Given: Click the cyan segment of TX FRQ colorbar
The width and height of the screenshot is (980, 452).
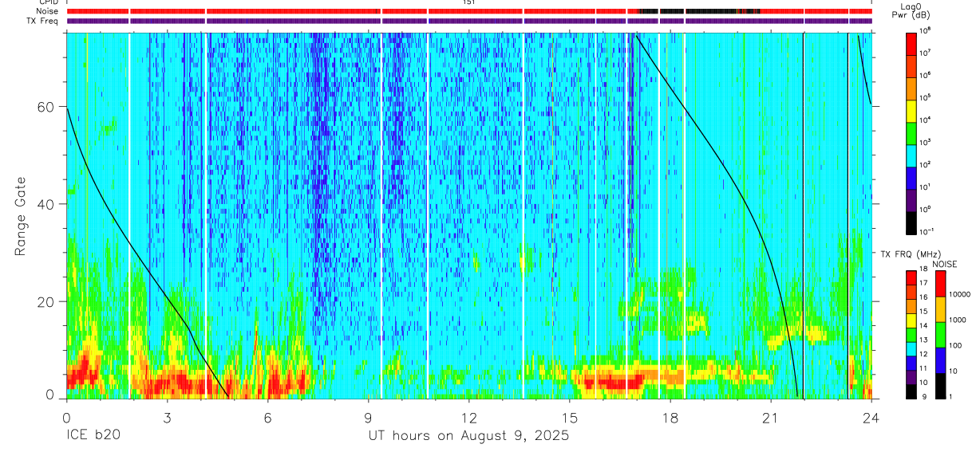Looking at the screenshot, I should 910,348.
